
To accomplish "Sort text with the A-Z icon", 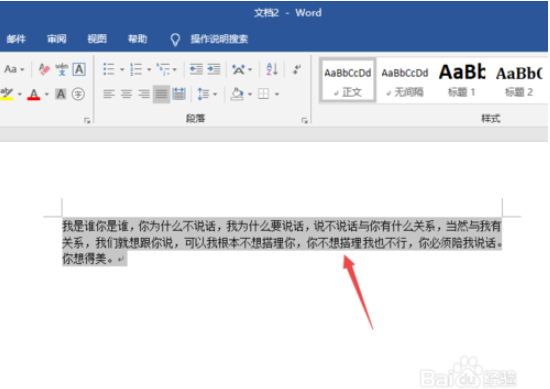I will click(x=272, y=69).
